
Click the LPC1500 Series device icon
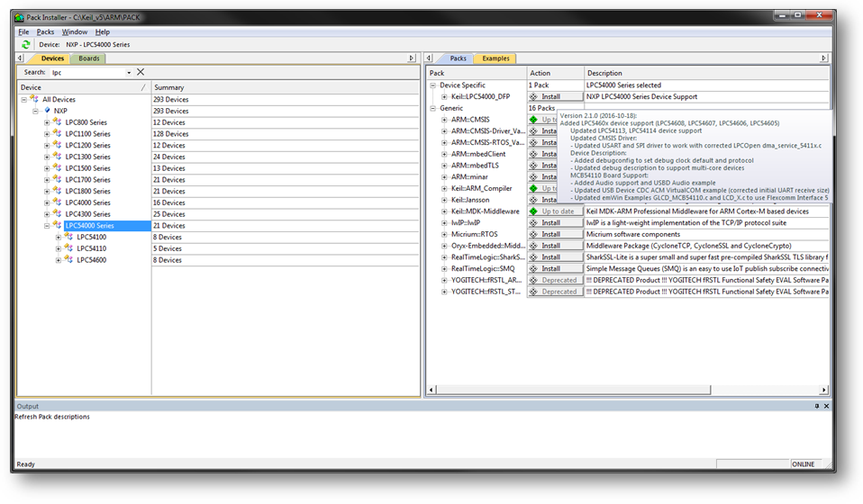pos(58,168)
